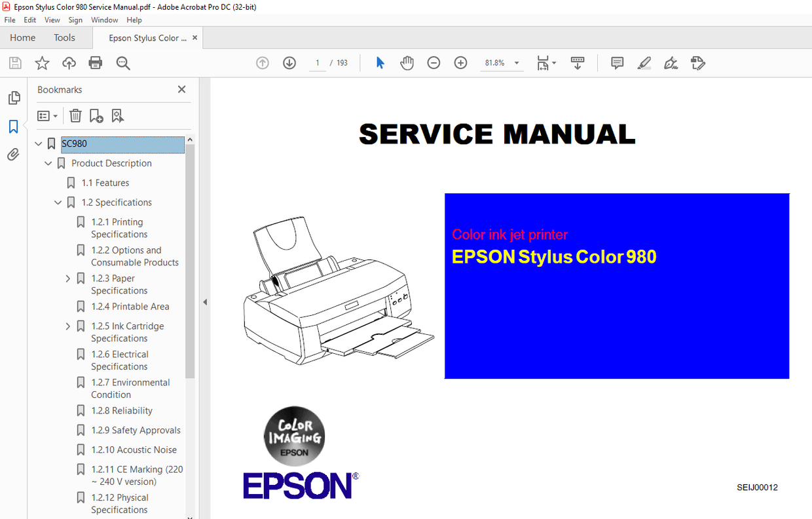Screen dimensions: 812x519
Task: Zoom out with the minus button
Action: click(x=434, y=63)
